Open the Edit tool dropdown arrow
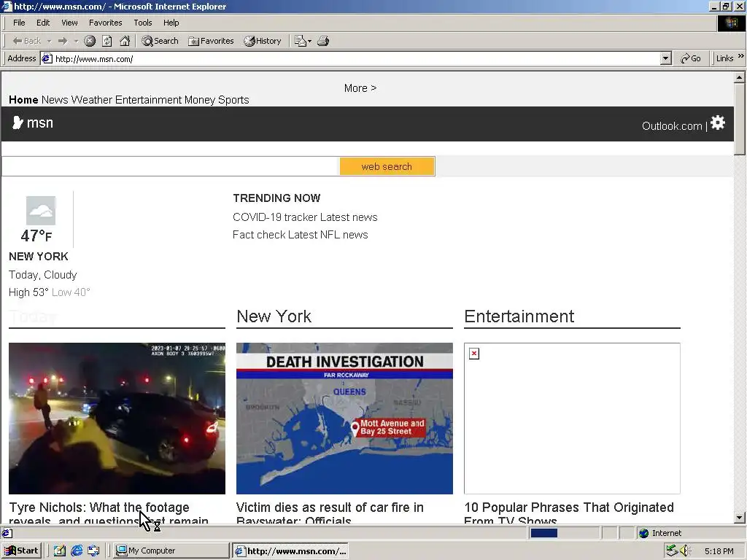The image size is (747, 560). pyautogui.click(x=309, y=42)
